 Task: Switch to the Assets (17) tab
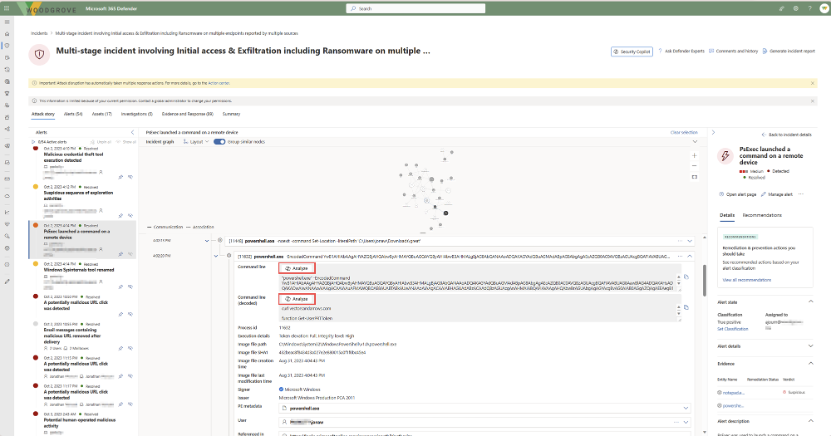(102, 114)
